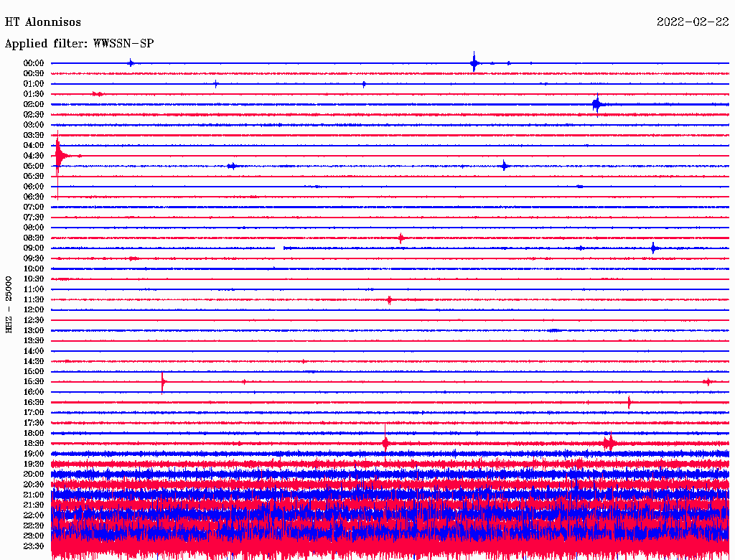
Task: Select the 10:00 time label
Action: [34, 269]
